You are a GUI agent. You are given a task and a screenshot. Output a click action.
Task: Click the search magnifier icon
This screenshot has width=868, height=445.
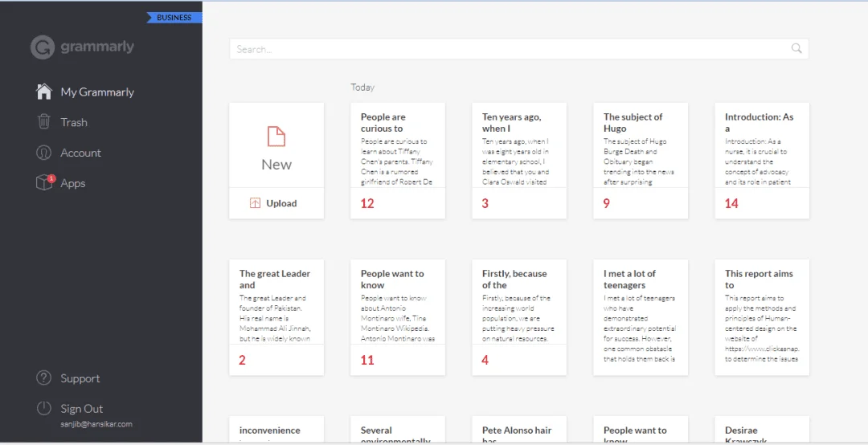796,49
